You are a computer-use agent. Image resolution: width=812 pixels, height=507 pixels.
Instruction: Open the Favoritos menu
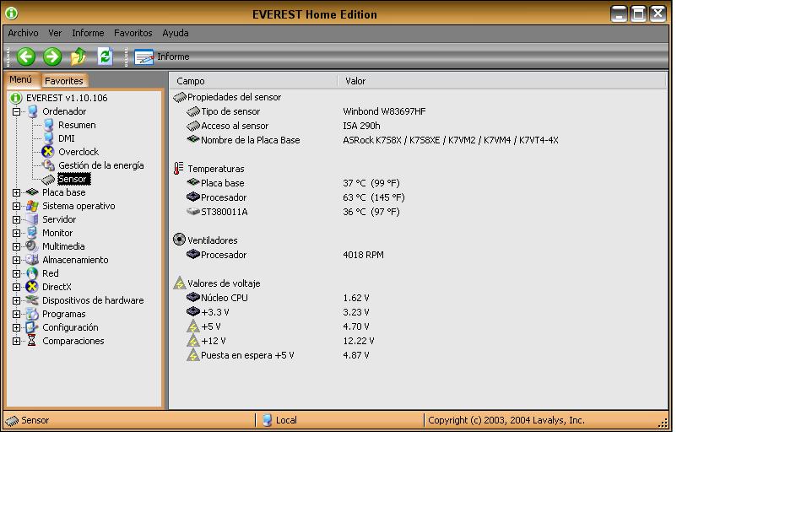(x=133, y=33)
